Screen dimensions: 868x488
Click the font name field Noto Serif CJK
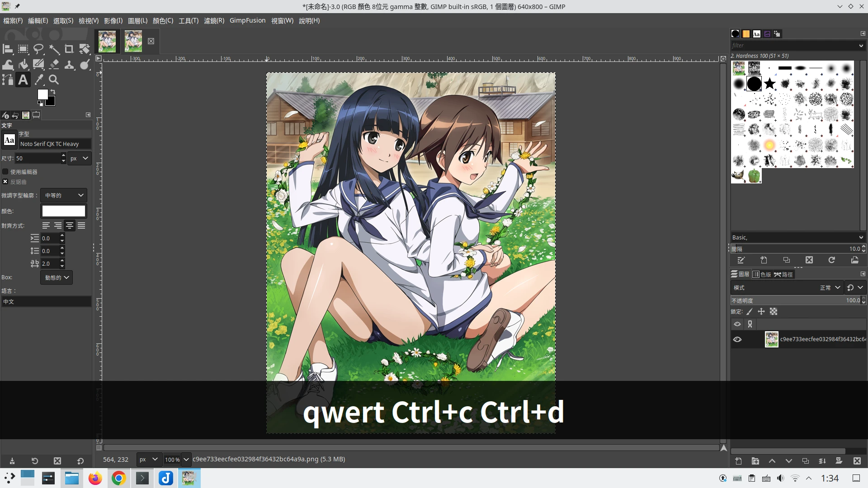coord(54,144)
